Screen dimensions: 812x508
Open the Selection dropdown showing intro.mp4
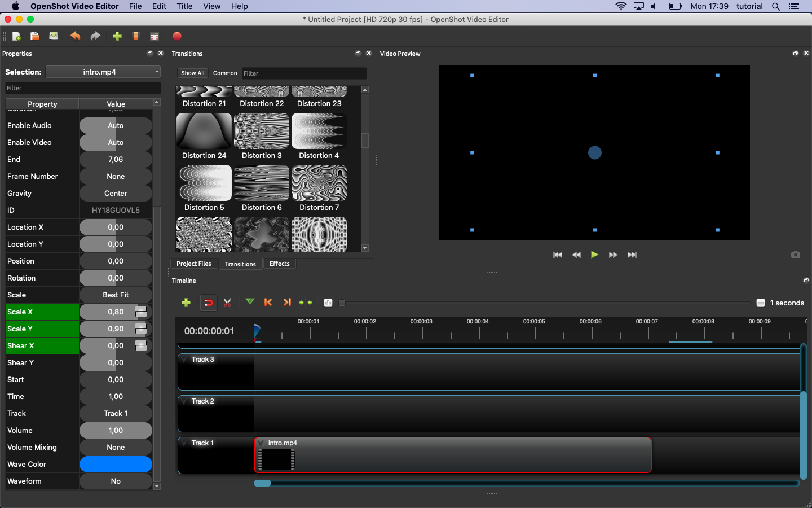[x=103, y=72]
